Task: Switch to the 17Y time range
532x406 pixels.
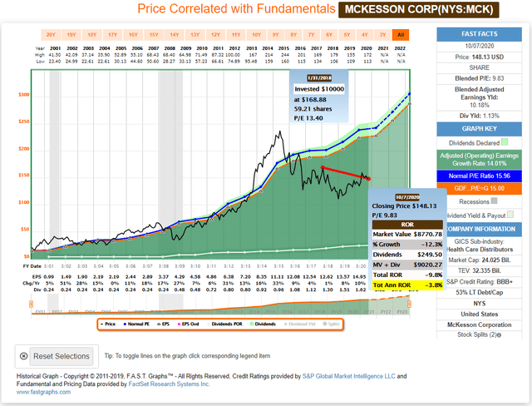Action: [x=113, y=35]
